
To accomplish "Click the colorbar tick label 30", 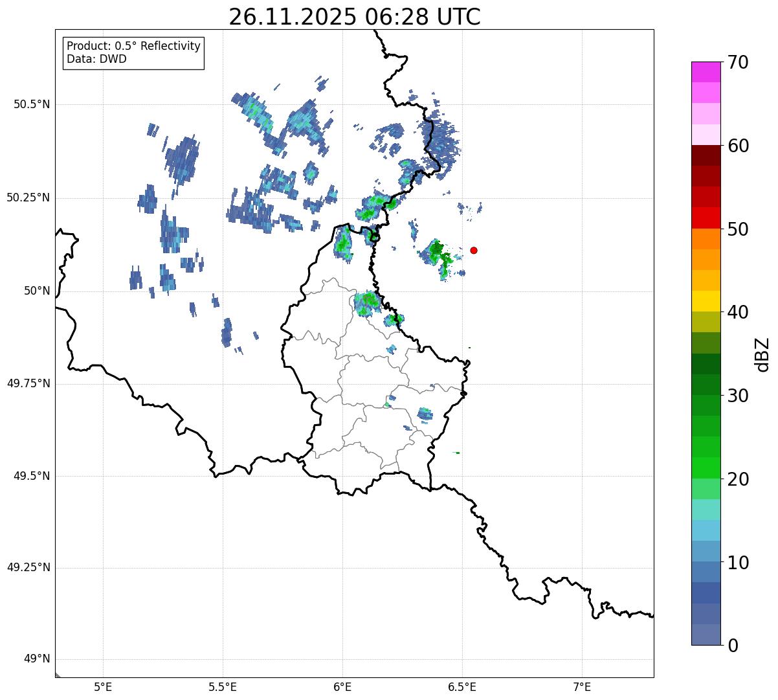I will 738,396.
